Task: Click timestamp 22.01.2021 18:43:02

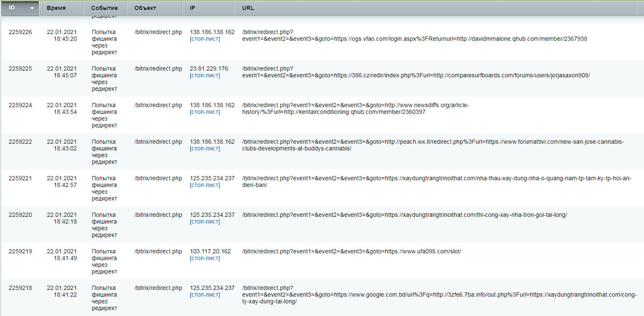Action: (x=62, y=145)
